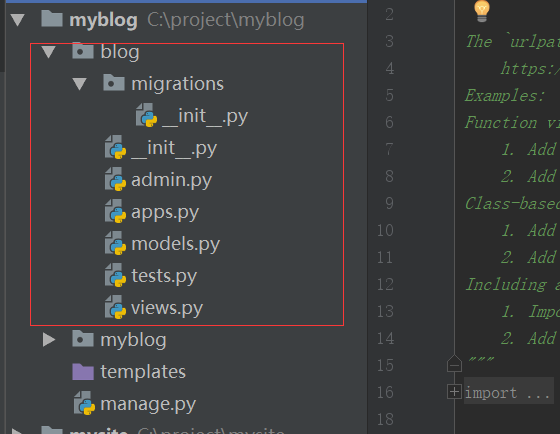Collapse the myblog project root arrow
560x434 pixels.
tap(18, 20)
